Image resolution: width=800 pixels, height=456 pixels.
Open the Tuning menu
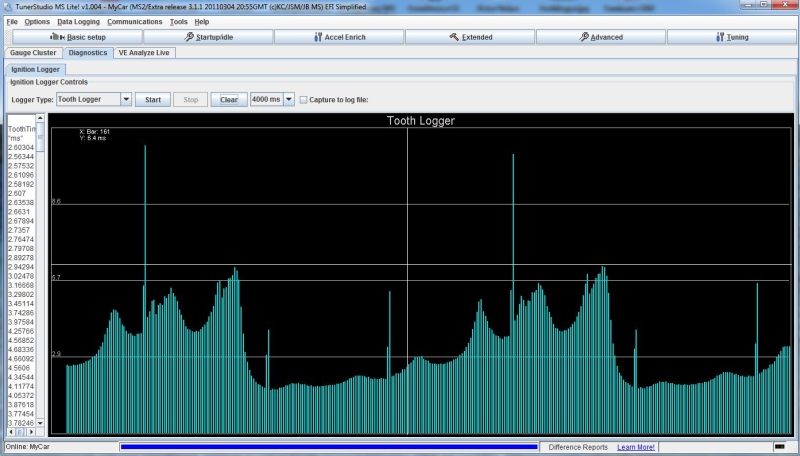[x=731, y=37]
